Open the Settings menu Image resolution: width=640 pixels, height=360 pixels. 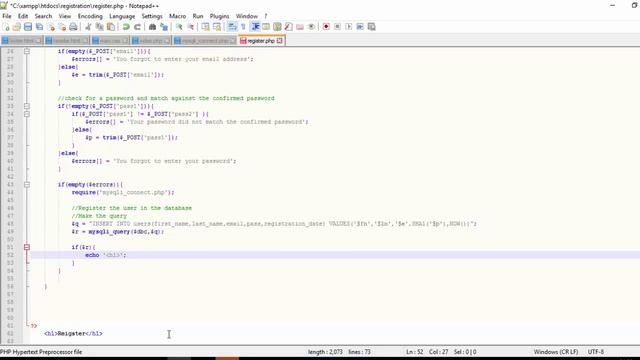152,16
